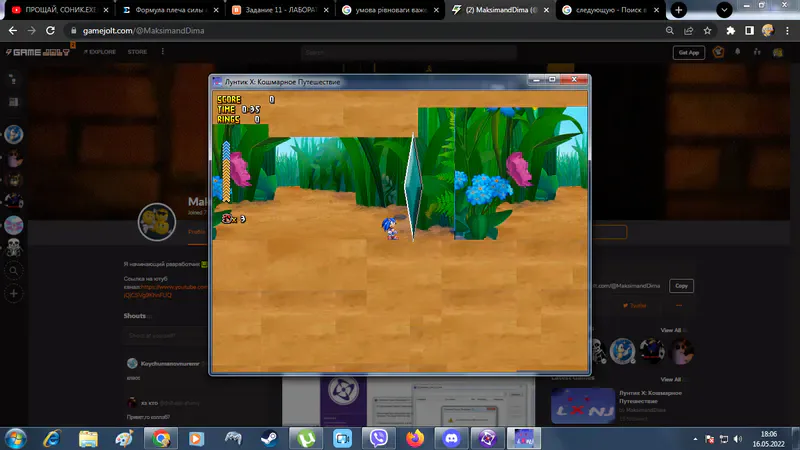This screenshot has width=800, height=450.
Task: Click the Get App button
Action: (689, 53)
